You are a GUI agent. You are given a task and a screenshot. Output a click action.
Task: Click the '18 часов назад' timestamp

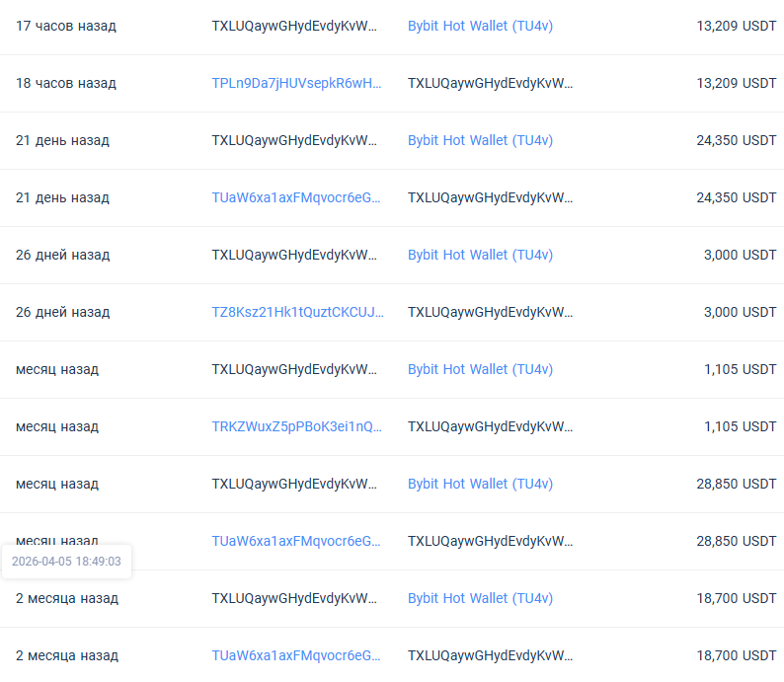click(65, 83)
